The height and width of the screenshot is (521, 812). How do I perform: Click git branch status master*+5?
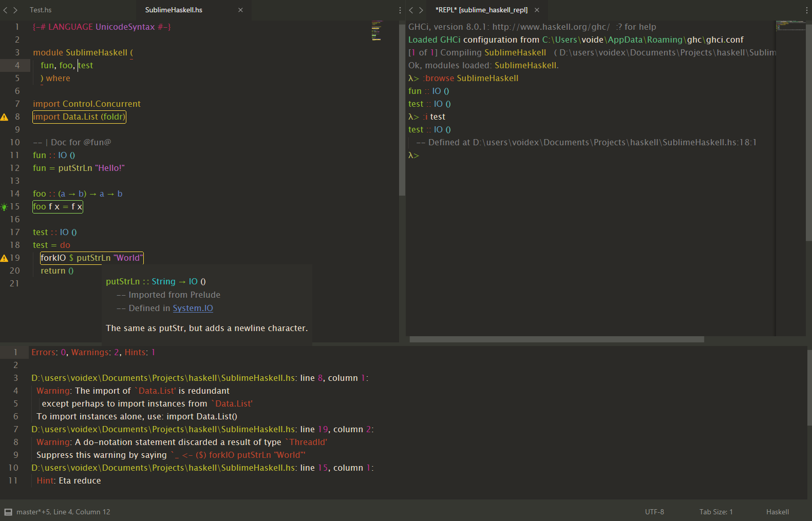point(33,512)
